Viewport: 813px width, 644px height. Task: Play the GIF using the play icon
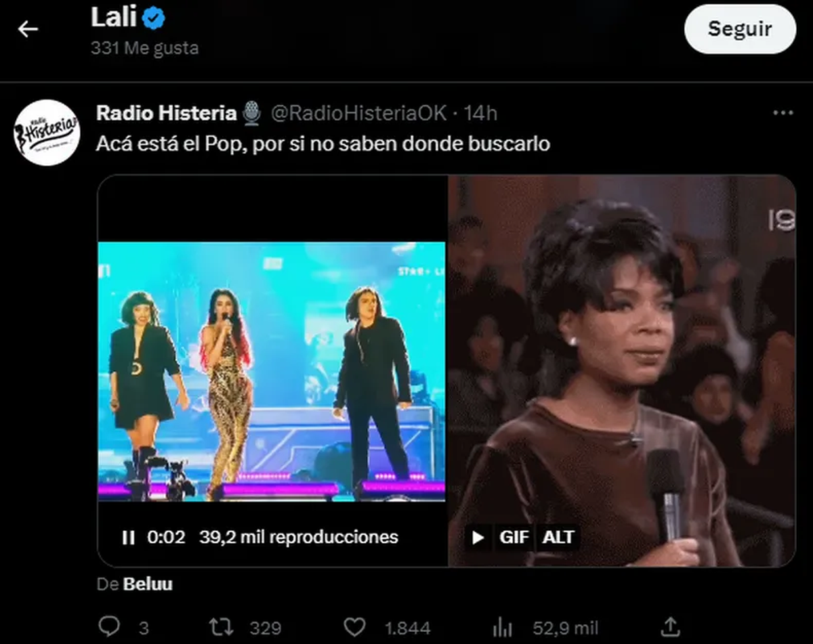478,538
